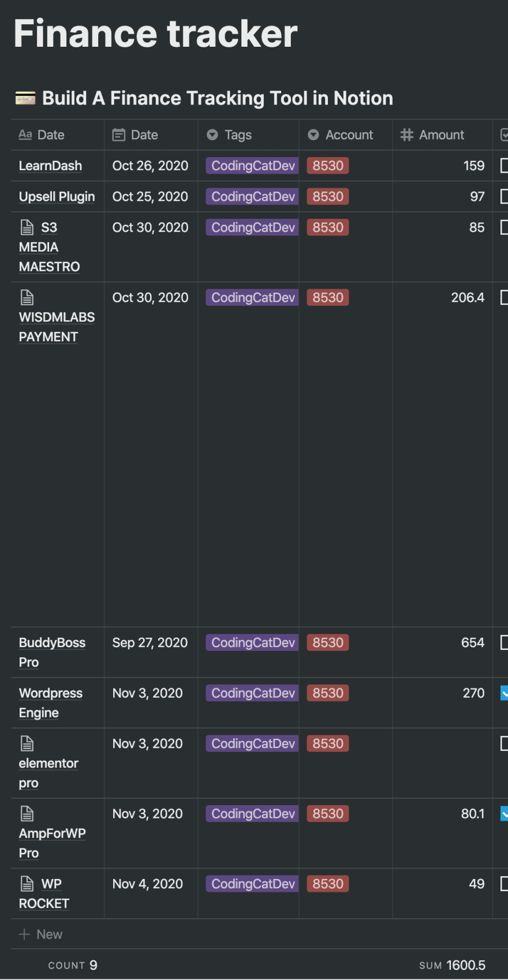Click 8530 tag in BuddyBoss Pro row
The height and width of the screenshot is (980, 508).
pos(328,642)
